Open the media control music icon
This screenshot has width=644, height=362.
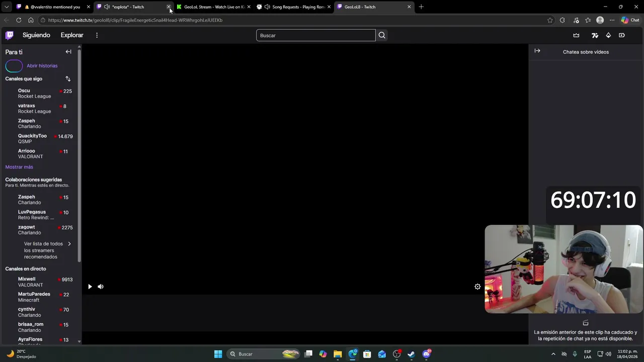(x=576, y=20)
